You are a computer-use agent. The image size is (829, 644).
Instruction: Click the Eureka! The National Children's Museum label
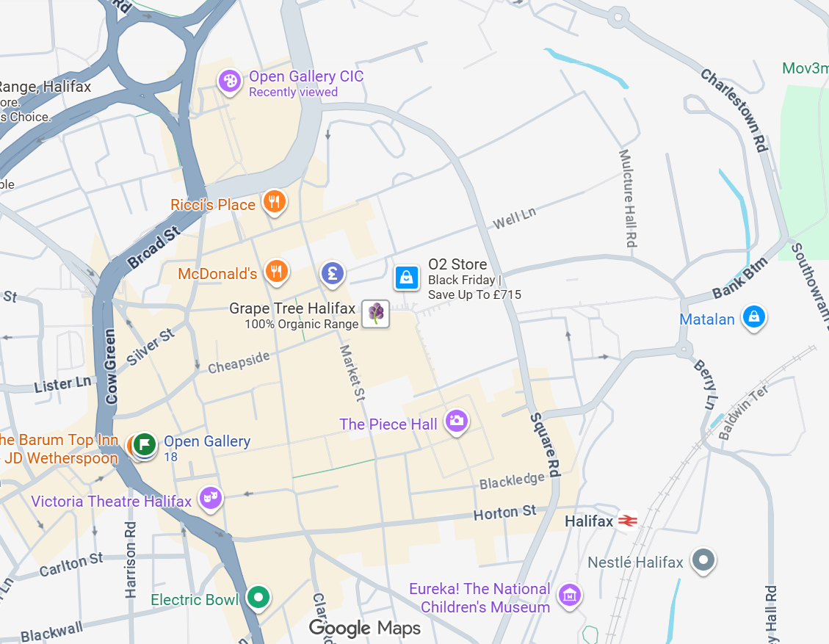480,598
